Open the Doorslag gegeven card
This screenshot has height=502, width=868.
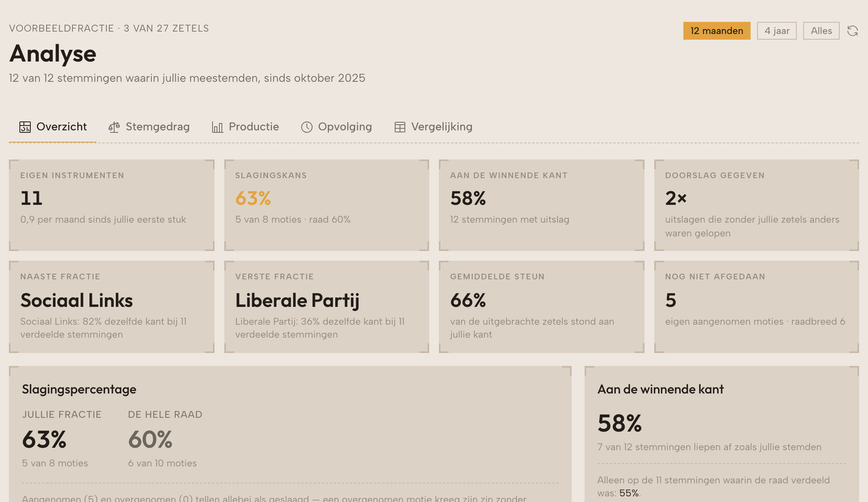click(x=757, y=205)
